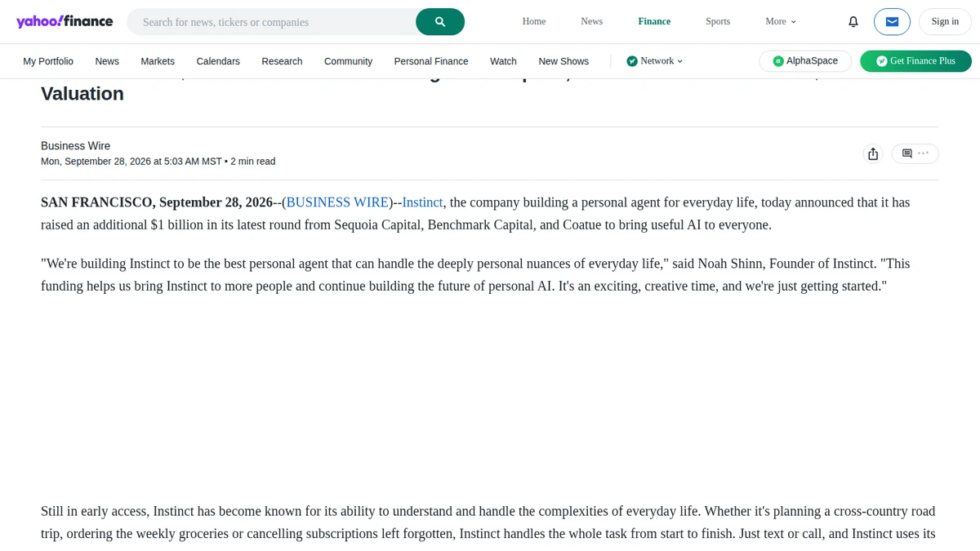Screen dimensions: 980x551
Task: Click the share article icon
Action: [873, 153]
